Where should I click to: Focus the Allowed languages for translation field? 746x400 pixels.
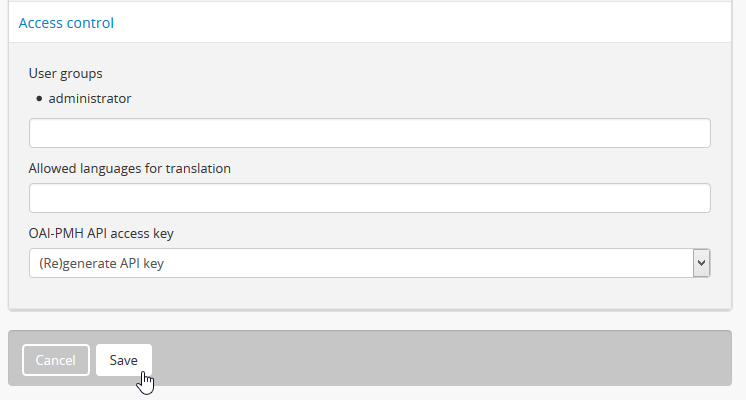pos(369,198)
